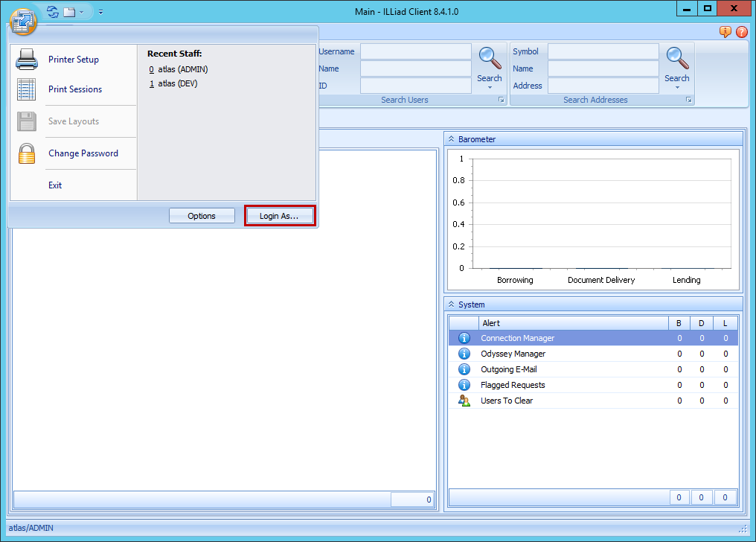The height and width of the screenshot is (542, 756).
Task: Open Printer Setup from the application menu
Action: (73, 60)
